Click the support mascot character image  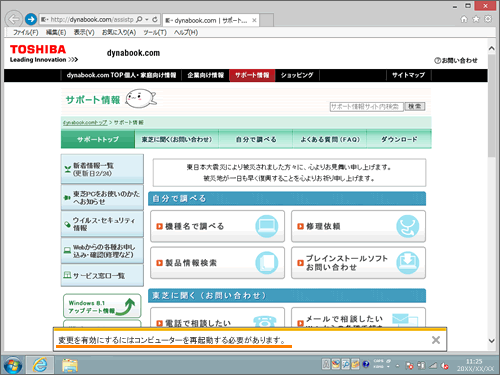pyautogui.click(x=141, y=98)
